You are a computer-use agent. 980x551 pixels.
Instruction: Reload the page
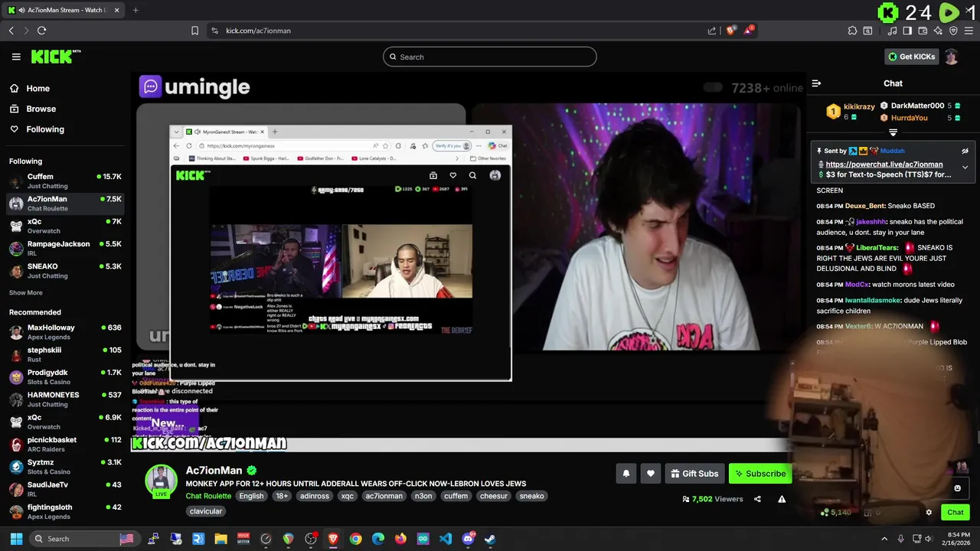pyautogui.click(x=41, y=31)
